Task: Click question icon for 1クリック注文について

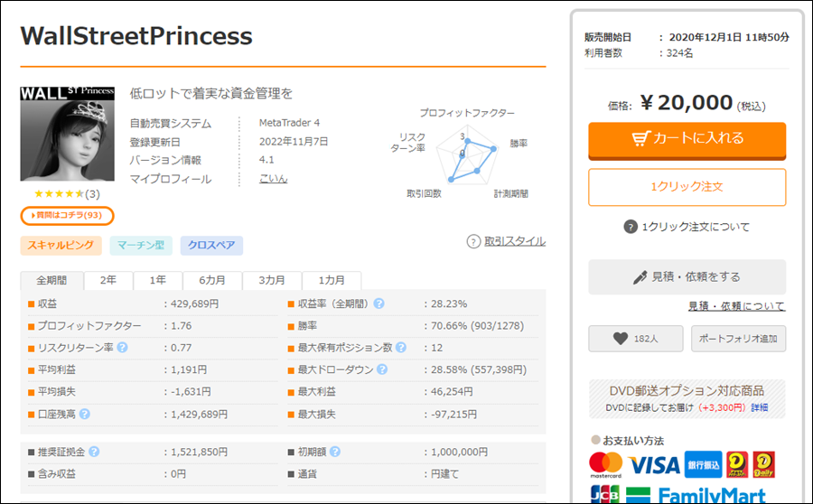Action: coord(631,227)
